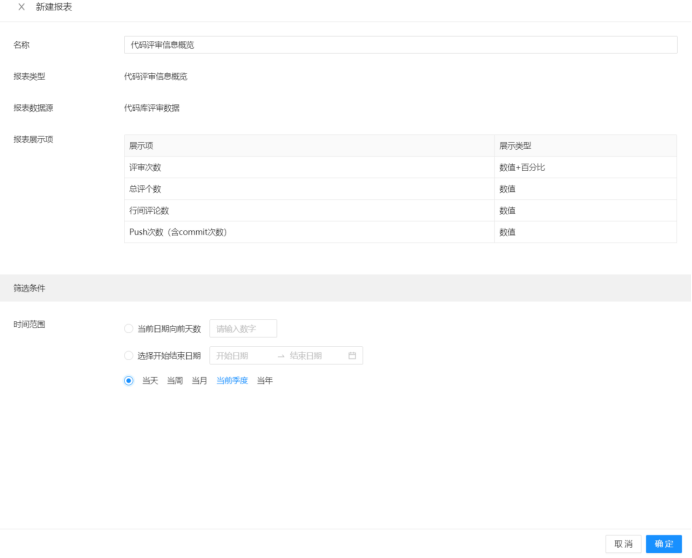This screenshot has height=558, width=692.
Task: Choose the 当月 time option
Action: (x=200, y=380)
